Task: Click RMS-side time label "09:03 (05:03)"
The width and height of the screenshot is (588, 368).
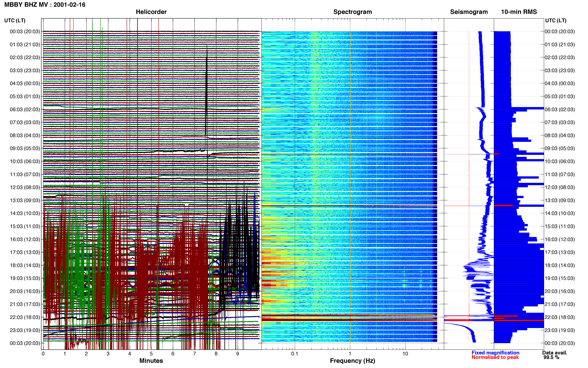Action: [x=560, y=148]
